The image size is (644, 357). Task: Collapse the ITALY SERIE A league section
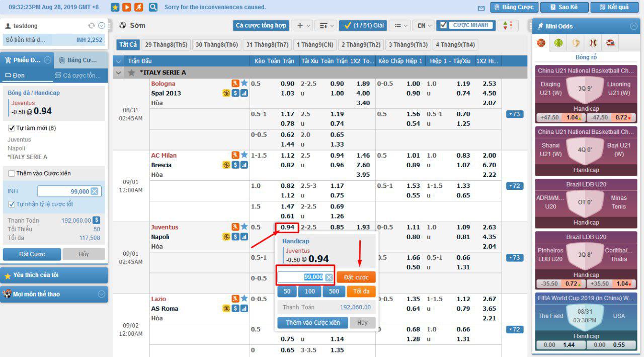(119, 73)
